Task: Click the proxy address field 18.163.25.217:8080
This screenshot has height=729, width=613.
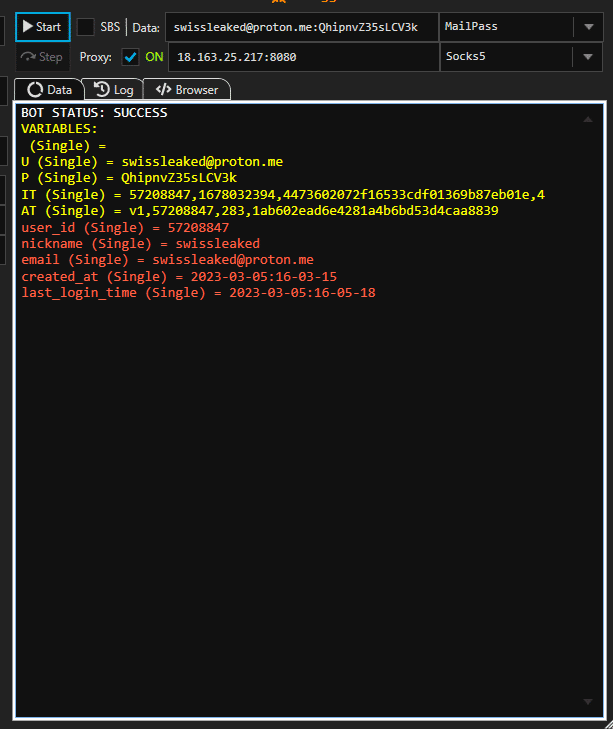Action: pyautogui.click(x=304, y=57)
